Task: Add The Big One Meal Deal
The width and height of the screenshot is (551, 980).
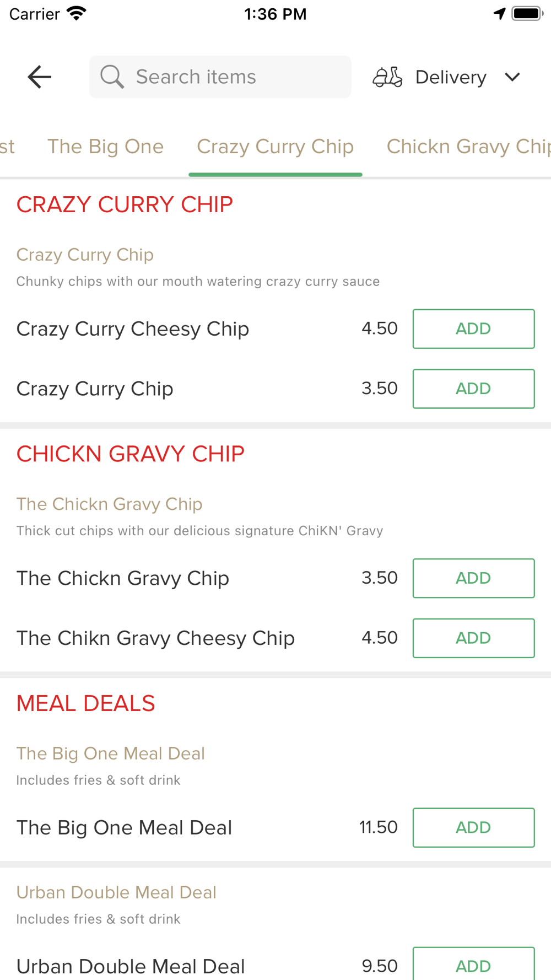Action: point(474,828)
